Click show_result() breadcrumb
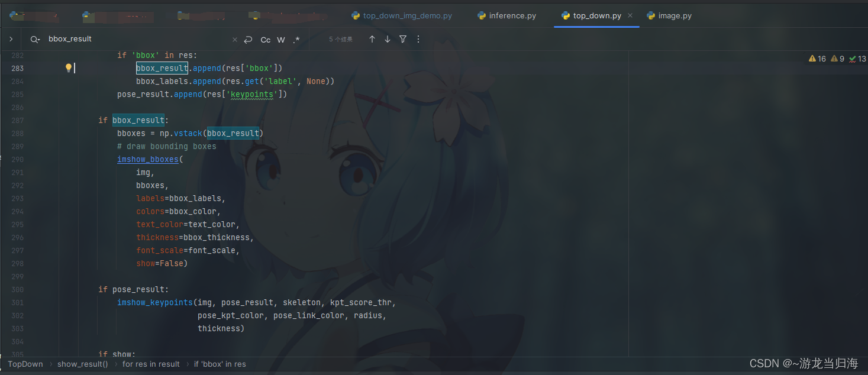This screenshot has height=375, width=868. 83,364
